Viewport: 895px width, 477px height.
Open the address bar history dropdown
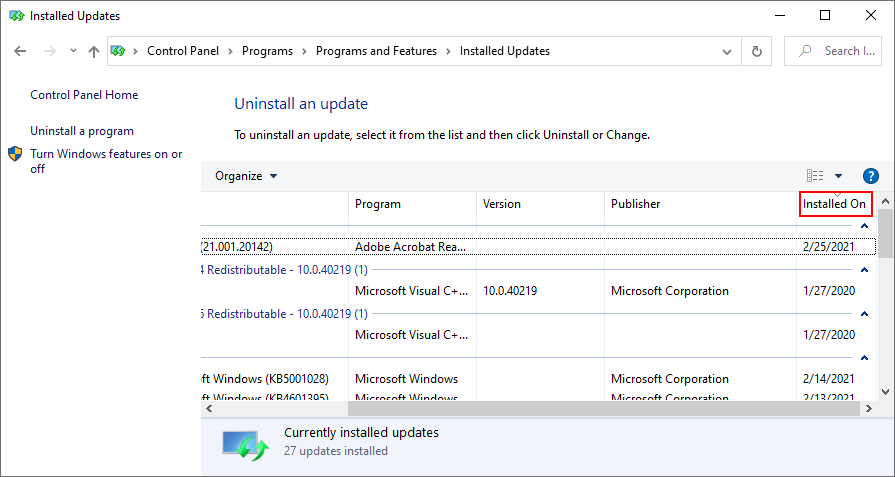click(730, 51)
